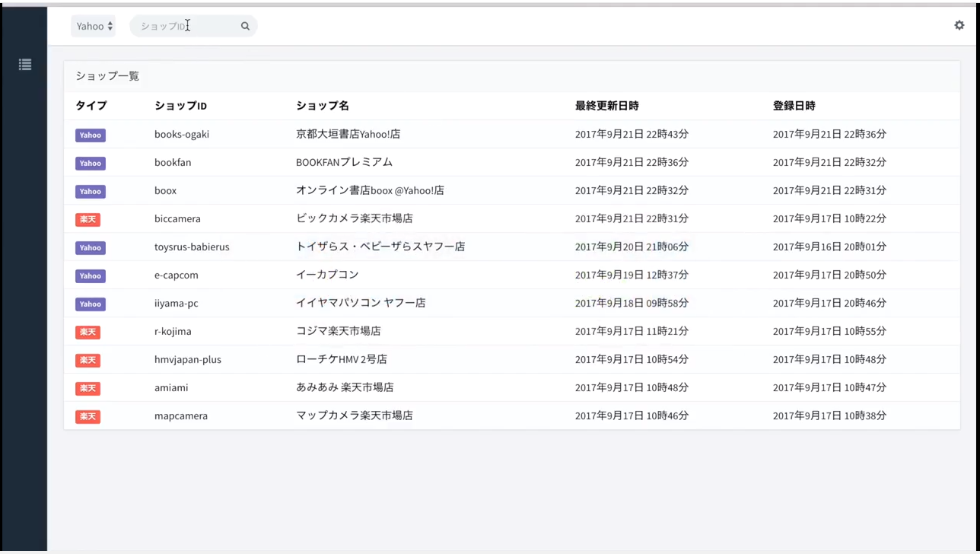Screen dimensions: 980x554
Task: Click the 最終更新日時 column header
Action: click(x=606, y=106)
